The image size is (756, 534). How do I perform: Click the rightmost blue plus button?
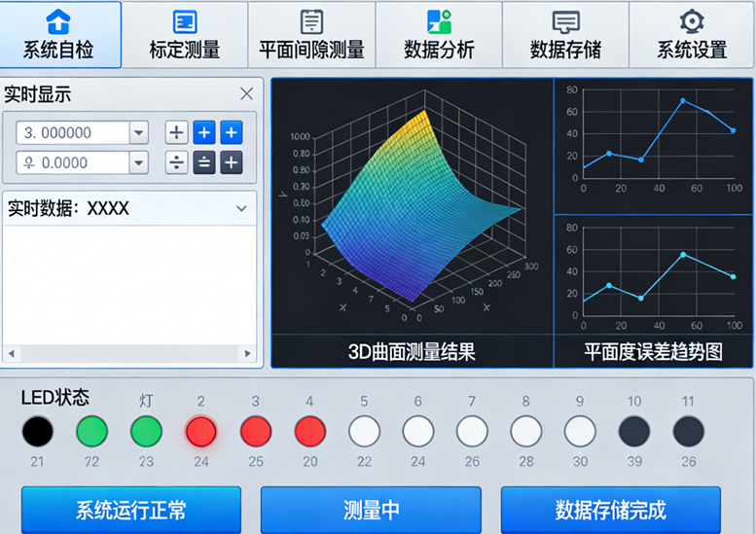(x=231, y=132)
